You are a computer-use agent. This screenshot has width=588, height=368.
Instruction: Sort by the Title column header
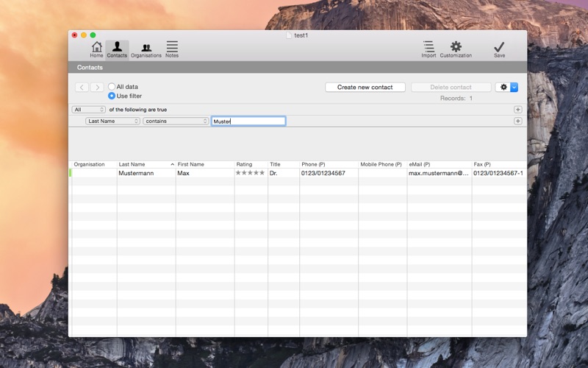click(284, 164)
